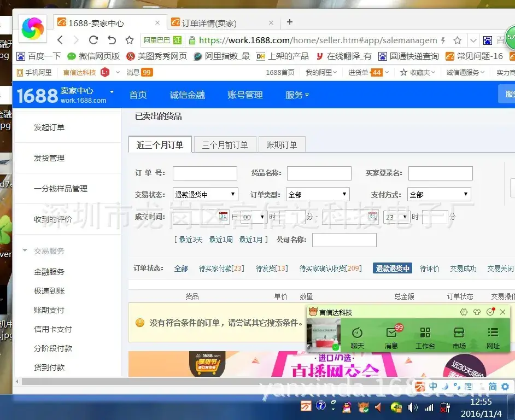
Task: Select the 退款退货中 order status filter
Action: point(393,269)
